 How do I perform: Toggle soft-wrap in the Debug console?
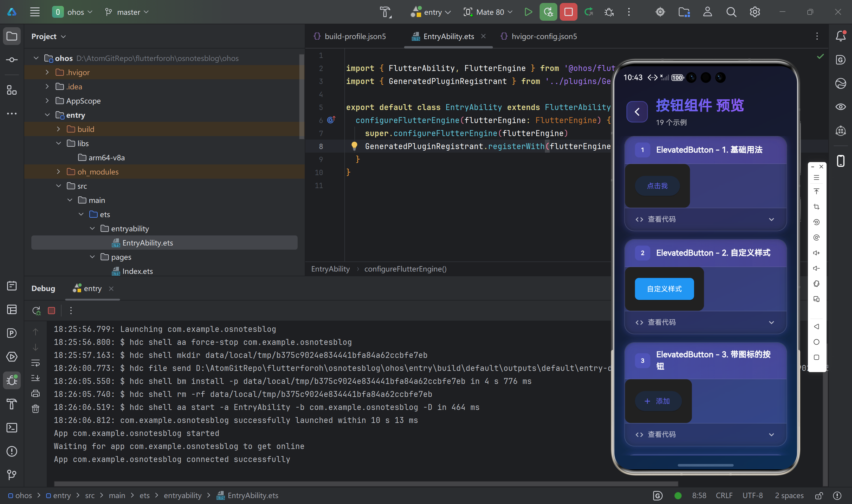(x=36, y=363)
